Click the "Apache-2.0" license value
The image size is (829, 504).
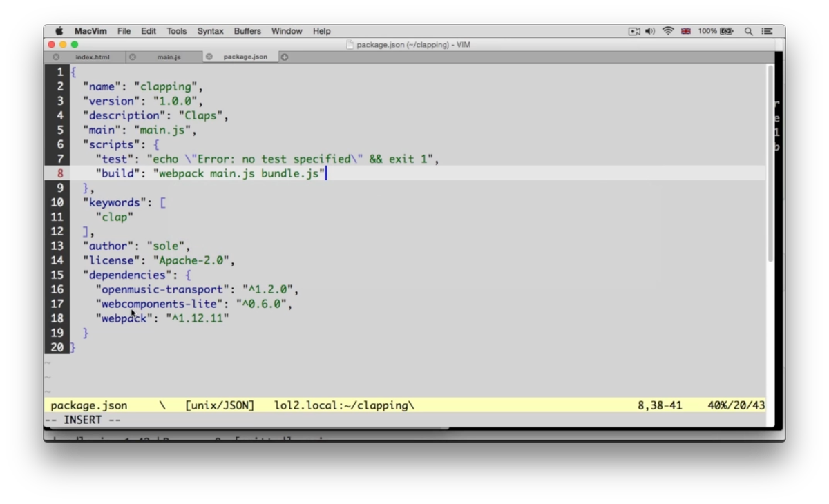tap(191, 260)
